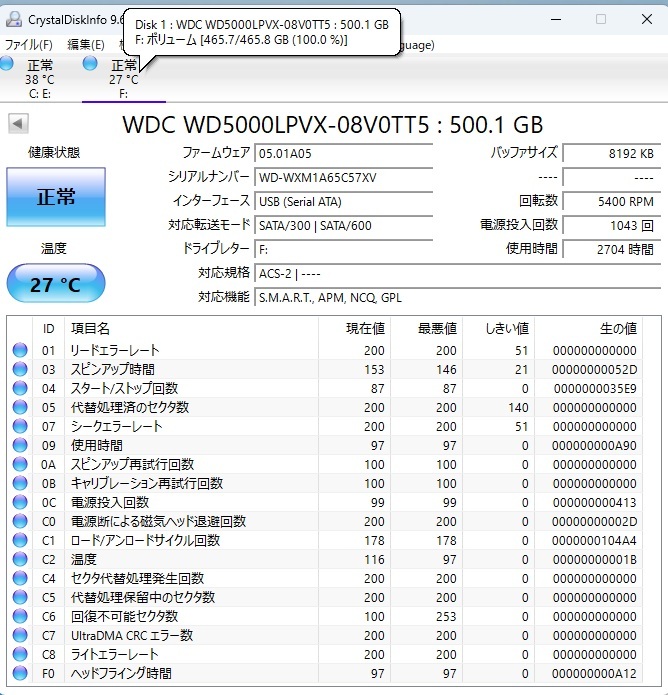
Task: Select the 電源投入回数 attribute name
Action: (110, 502)
